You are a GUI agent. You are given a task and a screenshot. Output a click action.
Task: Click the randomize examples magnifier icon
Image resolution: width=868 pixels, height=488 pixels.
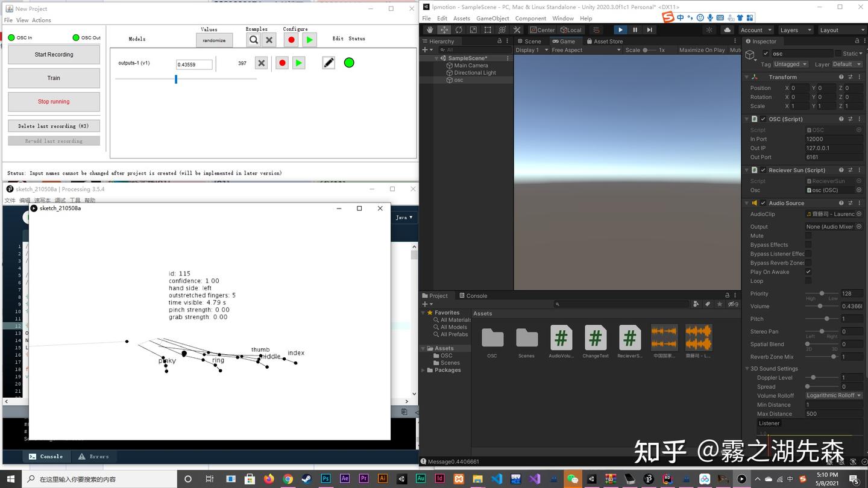(253, 40)
